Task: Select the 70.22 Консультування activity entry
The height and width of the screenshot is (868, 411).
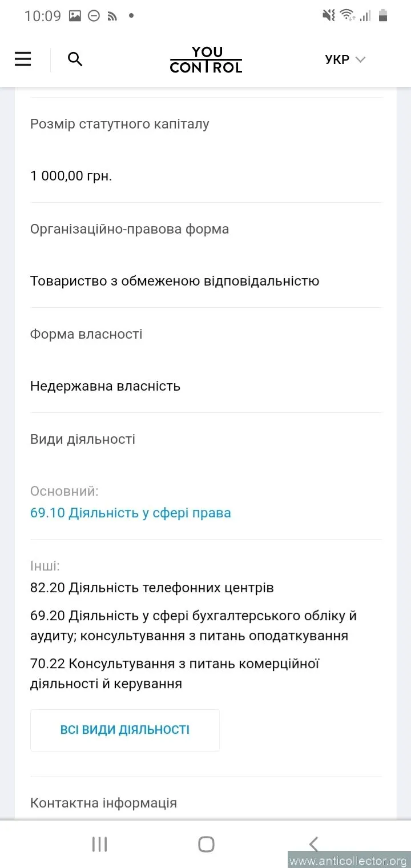Action: [x=175, y=673]
